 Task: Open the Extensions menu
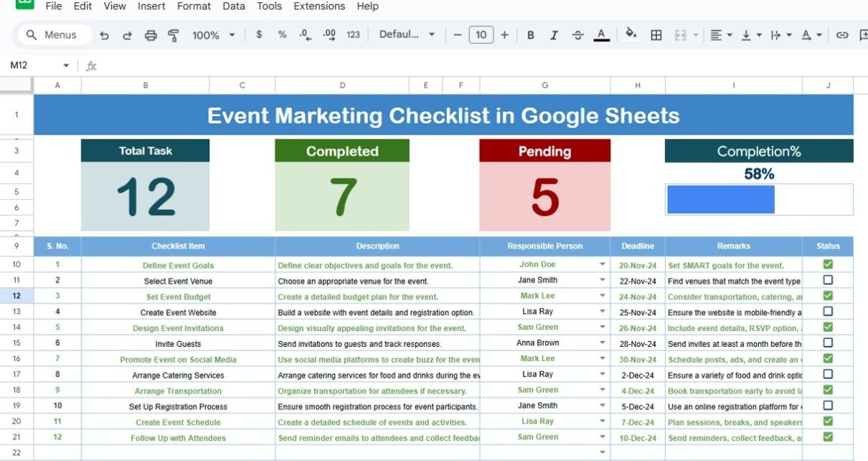320,6
